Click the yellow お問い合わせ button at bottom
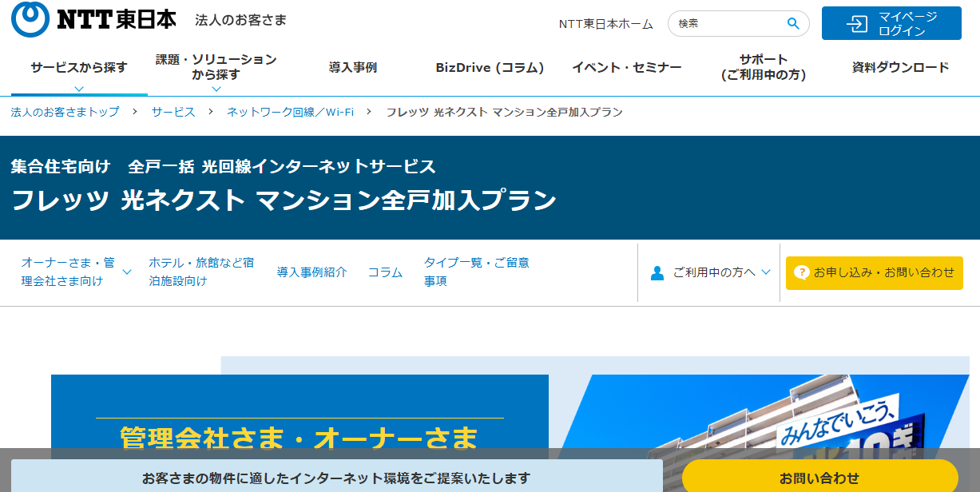Viewport: 980px width, 492px height. pyautogui.click(x=819, y=478)
